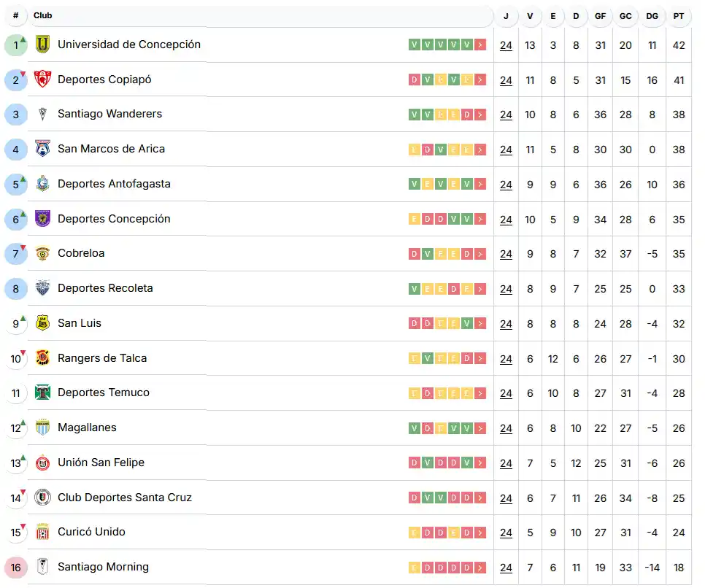Click Rangers de Talca draws value 12
Screen dimensions: 705x588
(x=553, y=359)
